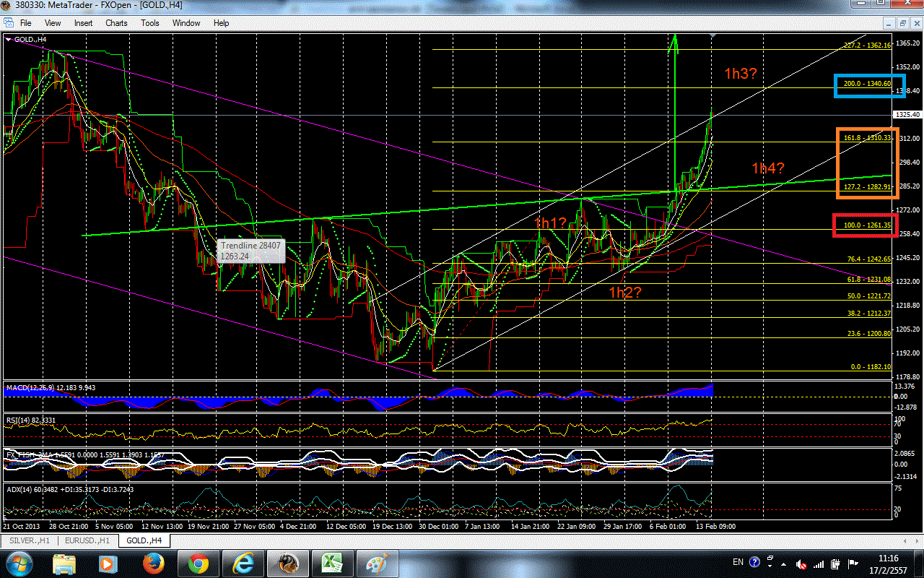Open the Tools menu
Image resolution: width=924 pixels, height=578 pixels.
click(x=150, y=23)
